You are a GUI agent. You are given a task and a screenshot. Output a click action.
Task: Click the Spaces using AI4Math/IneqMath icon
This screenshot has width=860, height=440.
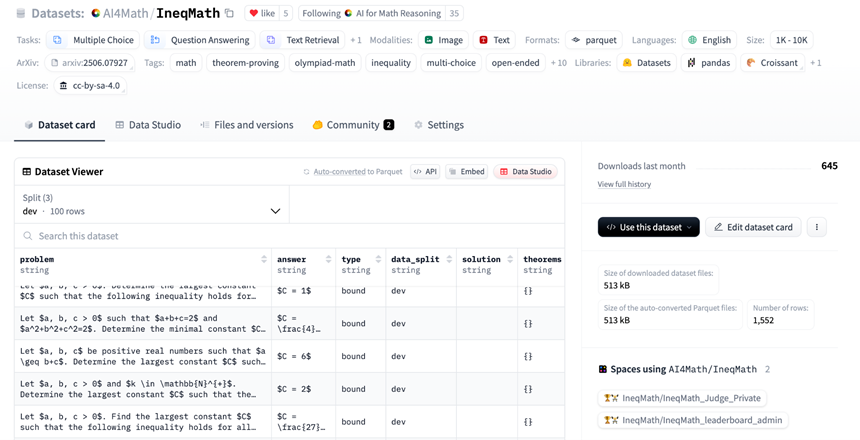(603, 369)
